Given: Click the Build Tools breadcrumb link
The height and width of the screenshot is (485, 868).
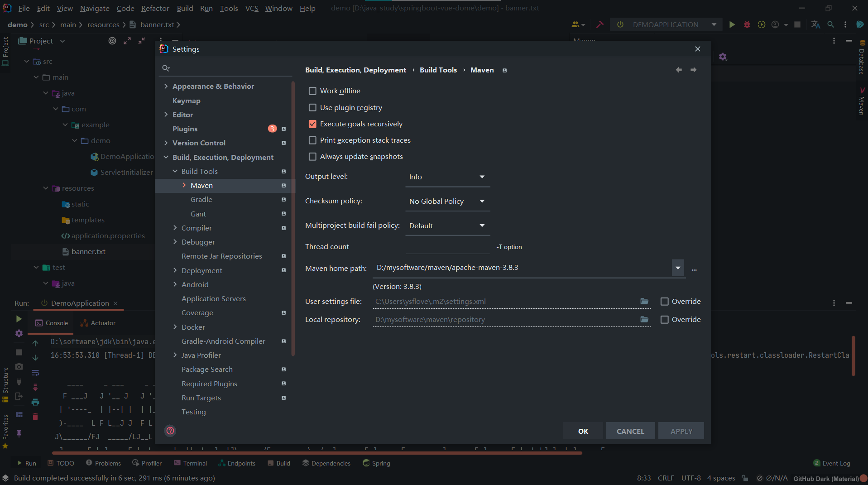Looking at the screenshot, I should point(438,70).
